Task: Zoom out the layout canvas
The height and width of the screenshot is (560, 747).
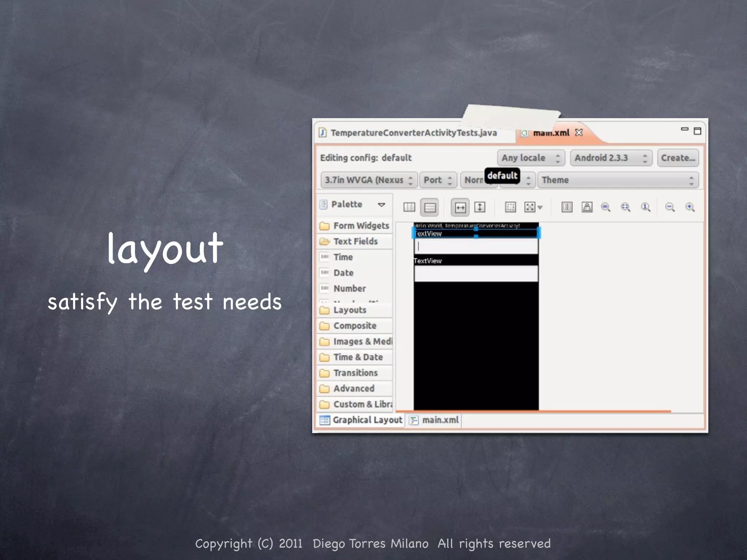Action: [670, 207]
